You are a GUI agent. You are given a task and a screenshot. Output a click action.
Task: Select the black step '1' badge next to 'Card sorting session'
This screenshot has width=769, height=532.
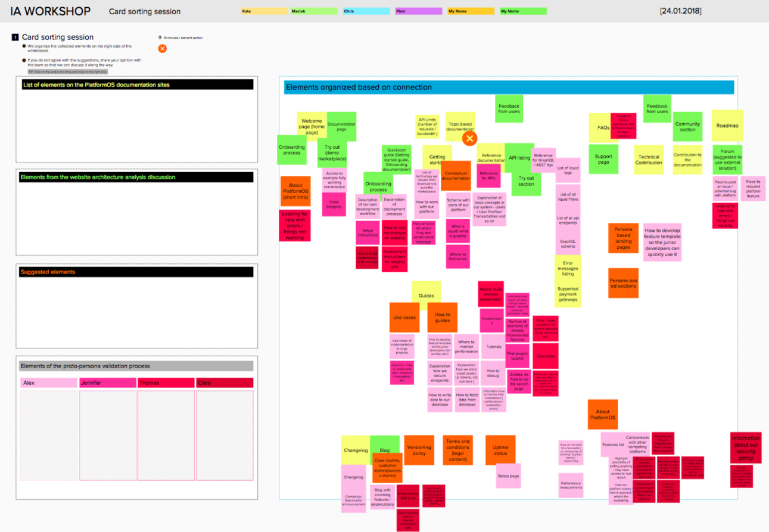[14, 37]
